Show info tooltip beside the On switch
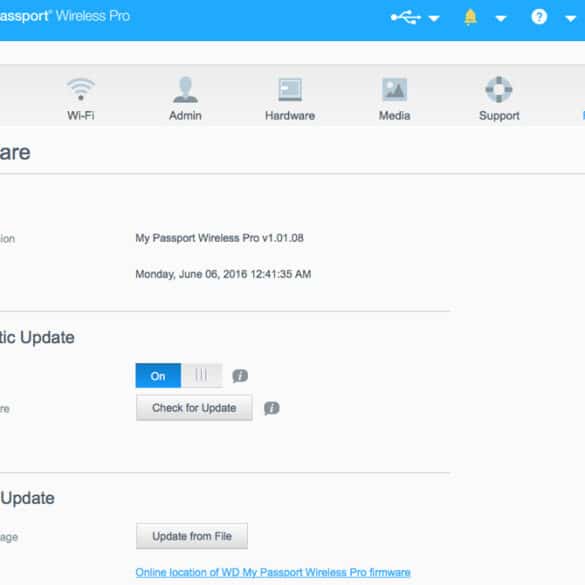This screenshot has height=585, width=585. (240, 376)
